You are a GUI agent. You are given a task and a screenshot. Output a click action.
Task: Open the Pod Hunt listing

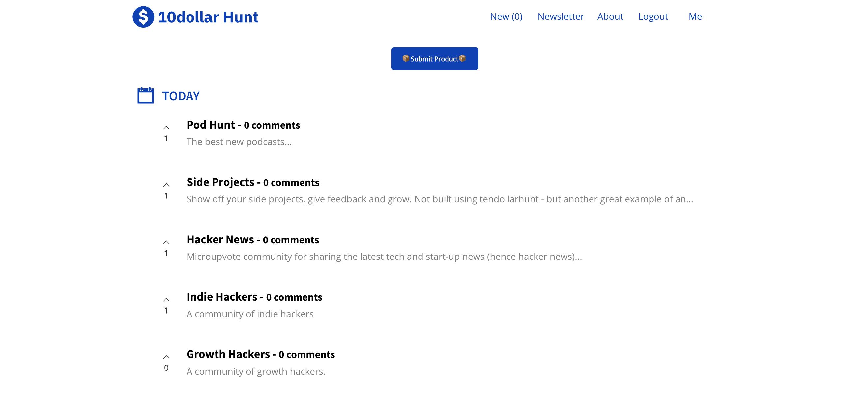[211, 125]
